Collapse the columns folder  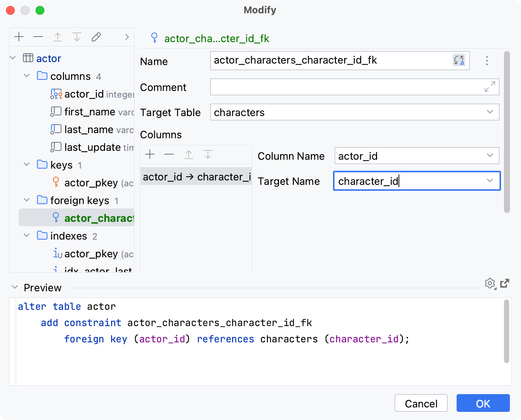pyautogui.click(x=27, y=76)
